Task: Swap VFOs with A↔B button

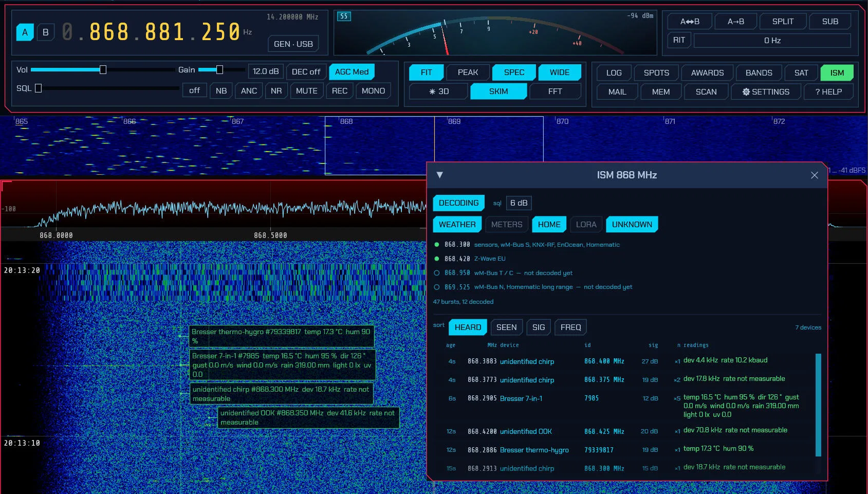Action: [x=690, y=21]
